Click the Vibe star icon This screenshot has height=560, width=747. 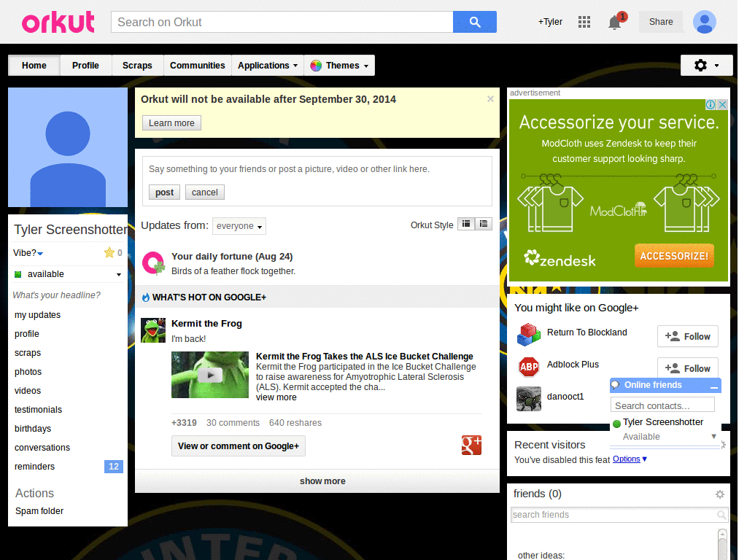tap(109, 252)
